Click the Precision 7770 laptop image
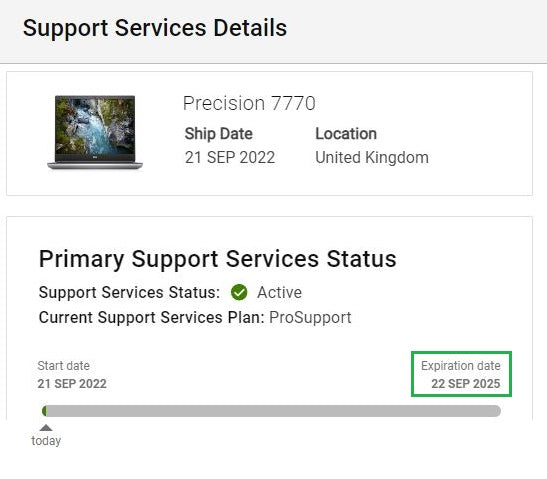547x479 pixels. click(x=95, y=132)
